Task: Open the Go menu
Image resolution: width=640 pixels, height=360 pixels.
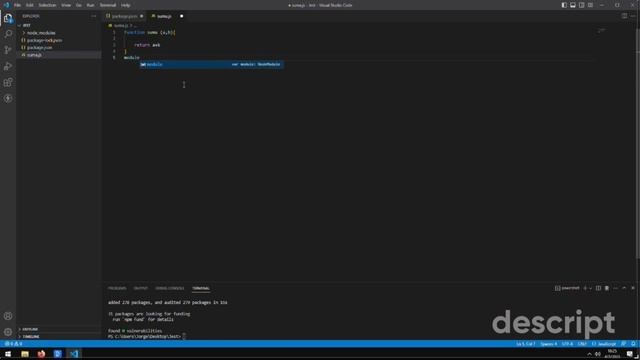Action: coord(78,5)
